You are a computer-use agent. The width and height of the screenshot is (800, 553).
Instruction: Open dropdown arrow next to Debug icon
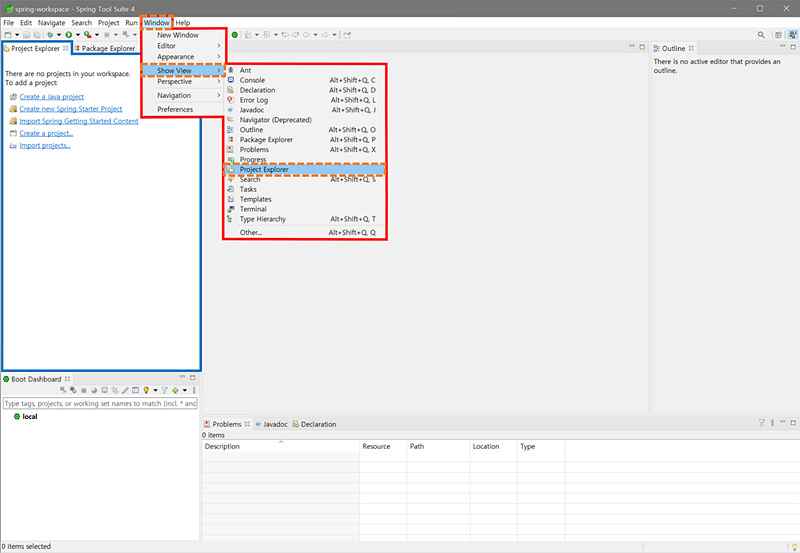59,35
